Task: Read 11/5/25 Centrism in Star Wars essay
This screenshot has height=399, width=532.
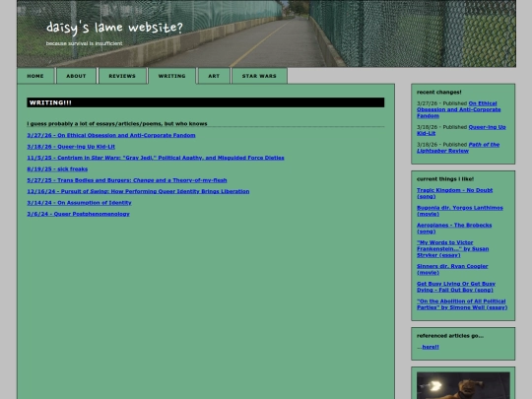Action: (x=156, y=158)
